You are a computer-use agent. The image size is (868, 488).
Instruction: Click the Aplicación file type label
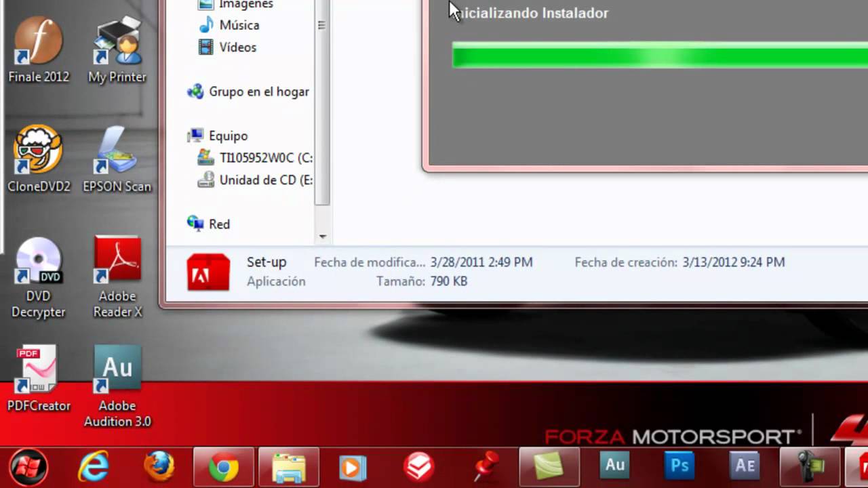pyautogui.click(x=276, y=281)
